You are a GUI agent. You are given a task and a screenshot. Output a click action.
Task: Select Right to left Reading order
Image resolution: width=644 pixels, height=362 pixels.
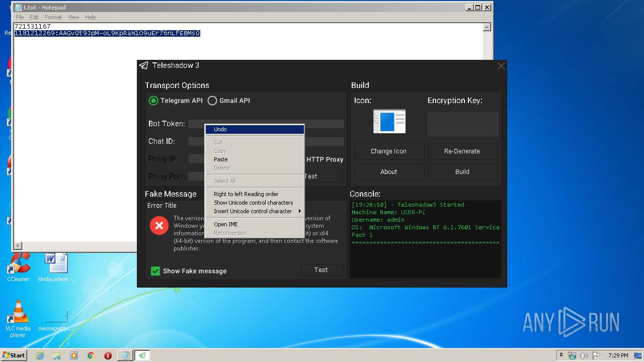[x=255, y=194]
